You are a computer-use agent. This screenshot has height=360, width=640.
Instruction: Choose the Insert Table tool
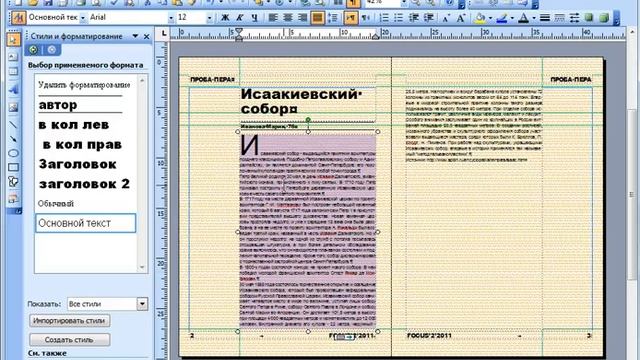pos(13,72)
